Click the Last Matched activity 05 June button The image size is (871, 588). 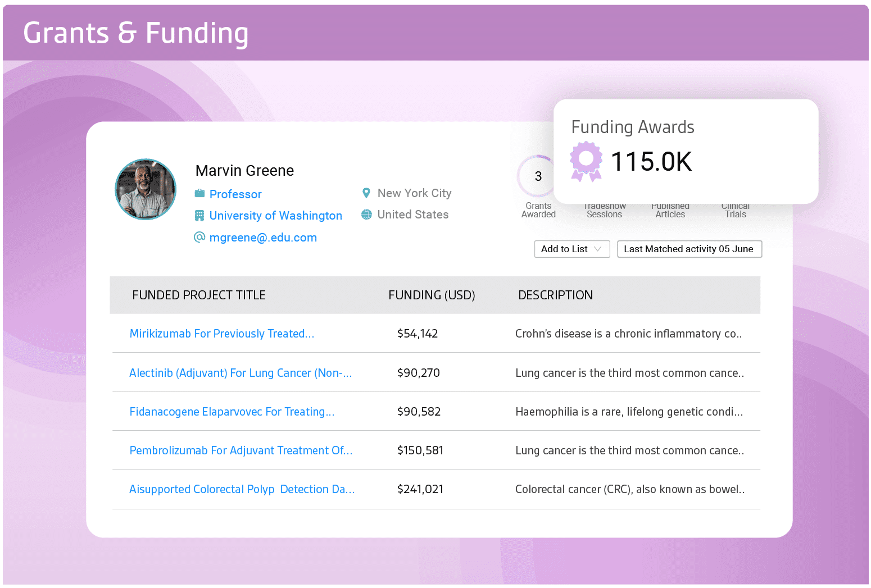689,249
